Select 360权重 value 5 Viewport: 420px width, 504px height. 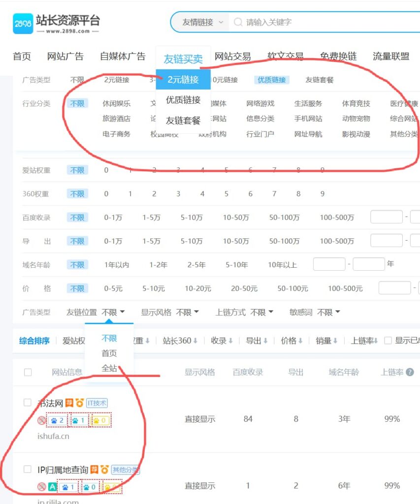(226, 194)
